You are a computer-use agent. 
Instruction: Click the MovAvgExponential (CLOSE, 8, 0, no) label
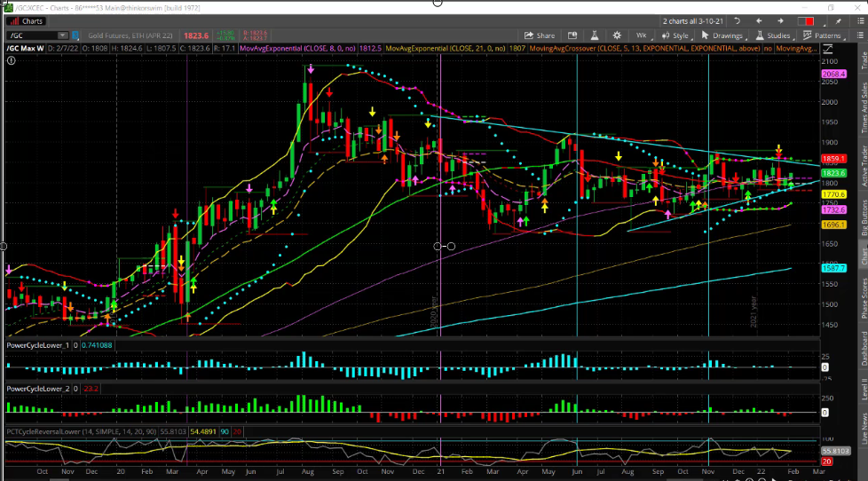click(x=297, y=49)
